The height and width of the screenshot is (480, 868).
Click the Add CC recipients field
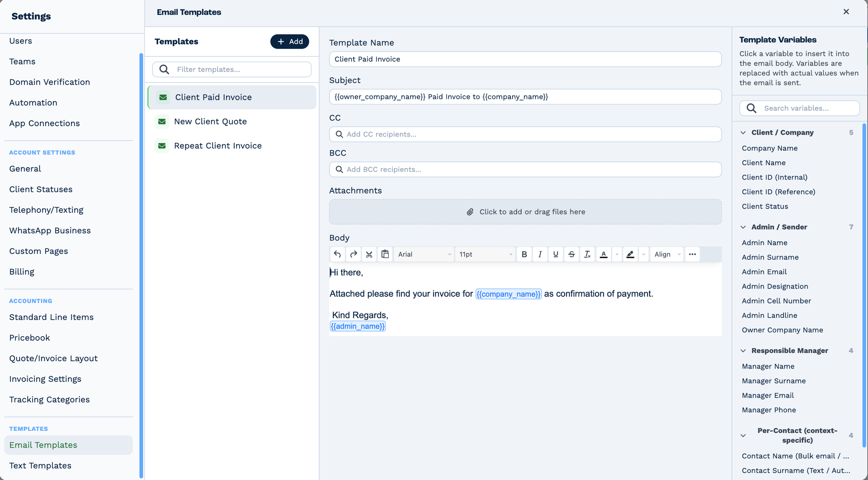click(525, 135)
